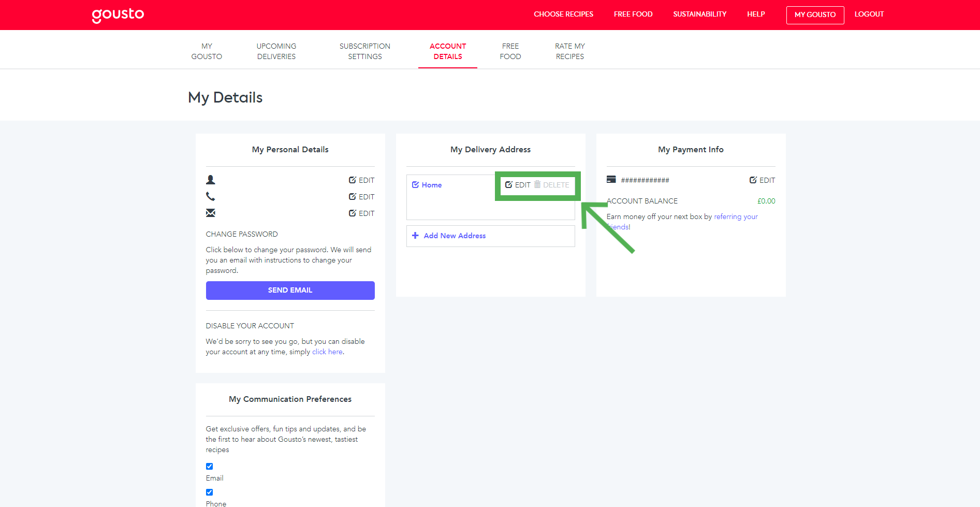This screenshot has height=507, width=980.
Task: Uncheck the Phone communication checkbox
Action: coord(209,492)
